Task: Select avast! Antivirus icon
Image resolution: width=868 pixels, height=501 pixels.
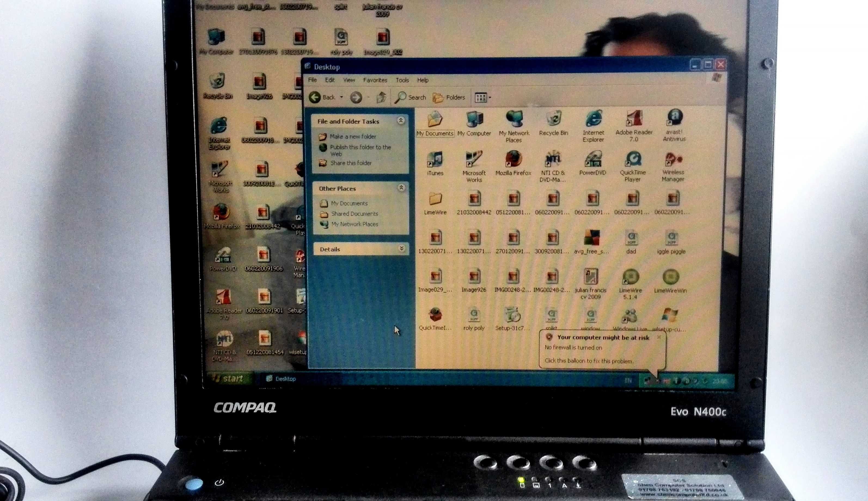Action: pos(674,126)
